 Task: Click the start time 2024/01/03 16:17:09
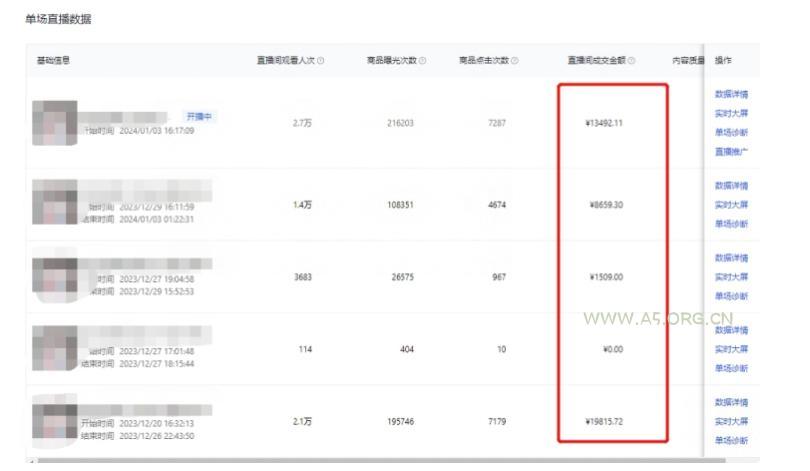tap(157, 131)
